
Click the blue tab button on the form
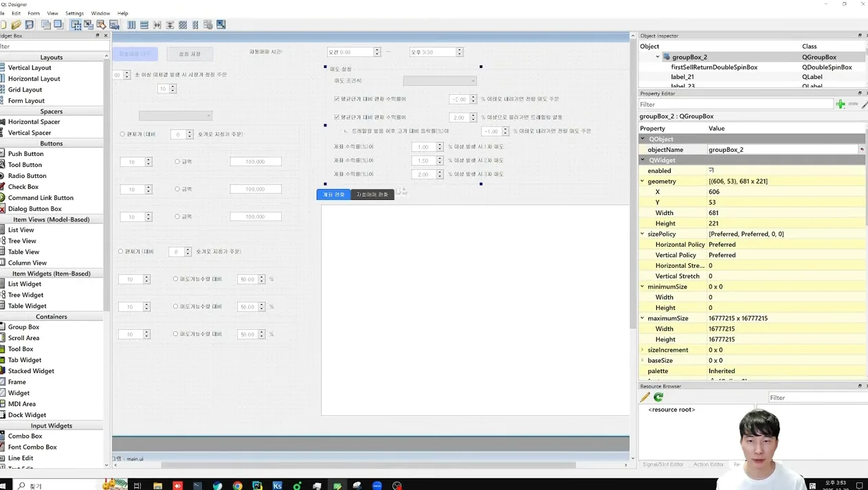click(x=333, y=194)
